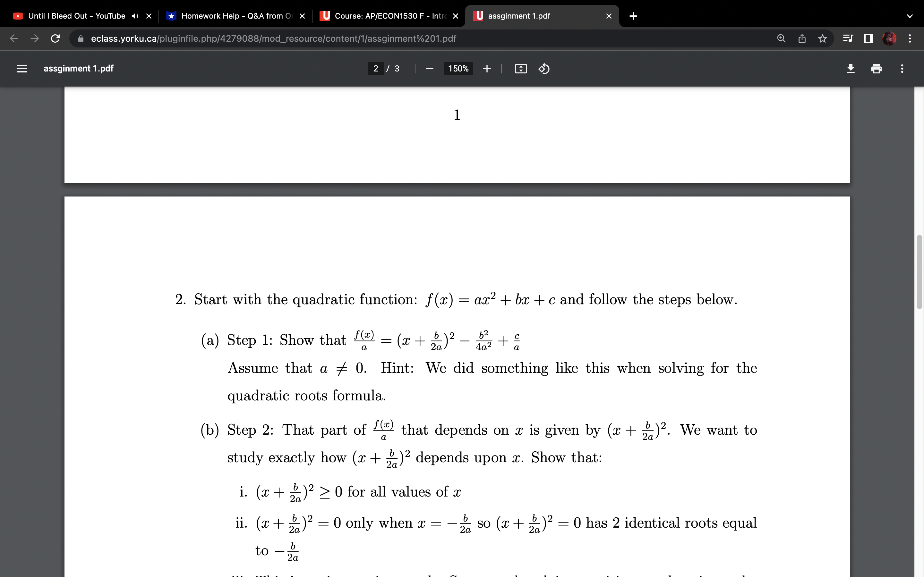Open the tab search dropdown
Viewport: 924px width, 577px height.
click(x=910, y=16)
